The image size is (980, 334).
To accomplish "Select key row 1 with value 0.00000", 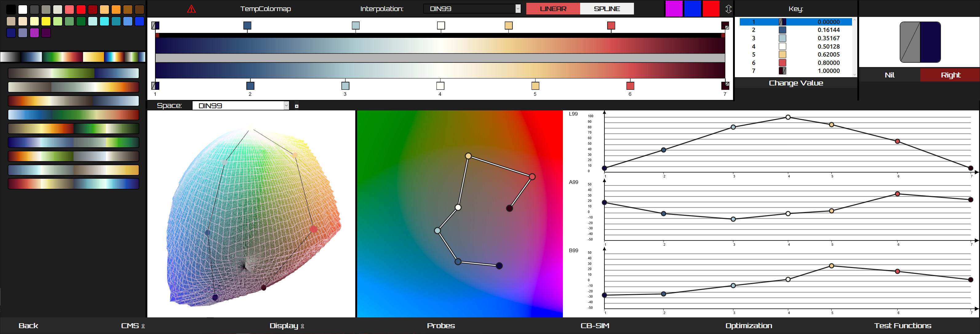I will pos(795,22).
